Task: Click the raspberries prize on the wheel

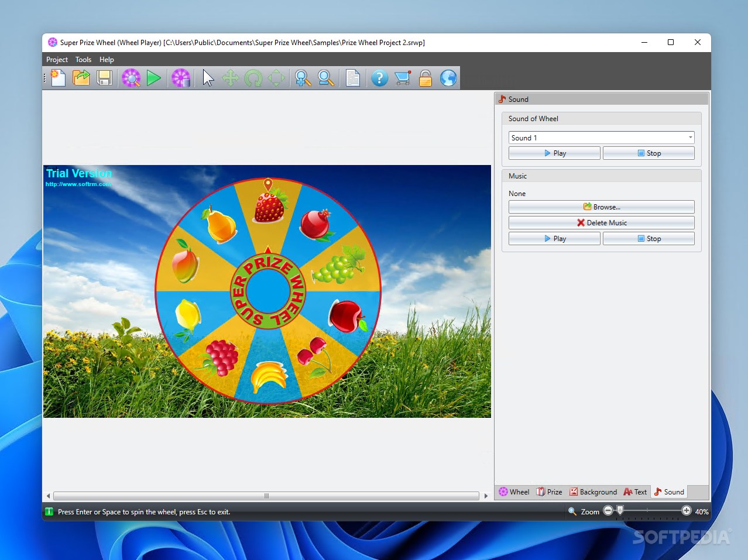Action: click(219, 358)
